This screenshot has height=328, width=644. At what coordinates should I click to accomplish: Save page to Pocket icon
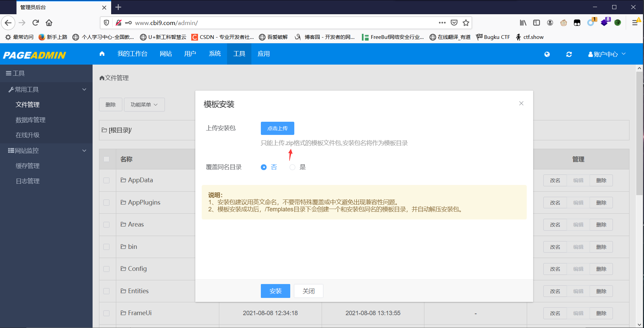[x=454, y=23]
